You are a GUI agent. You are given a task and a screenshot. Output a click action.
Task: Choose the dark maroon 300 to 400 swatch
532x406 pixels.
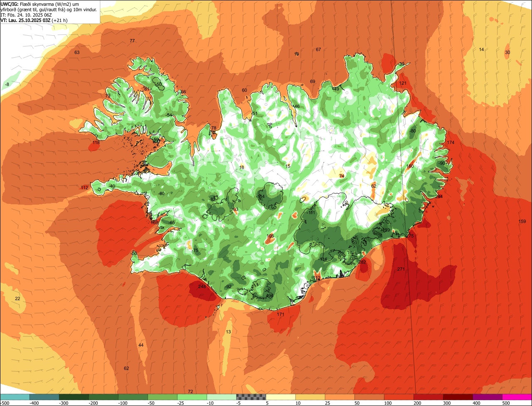coord(458,397)
